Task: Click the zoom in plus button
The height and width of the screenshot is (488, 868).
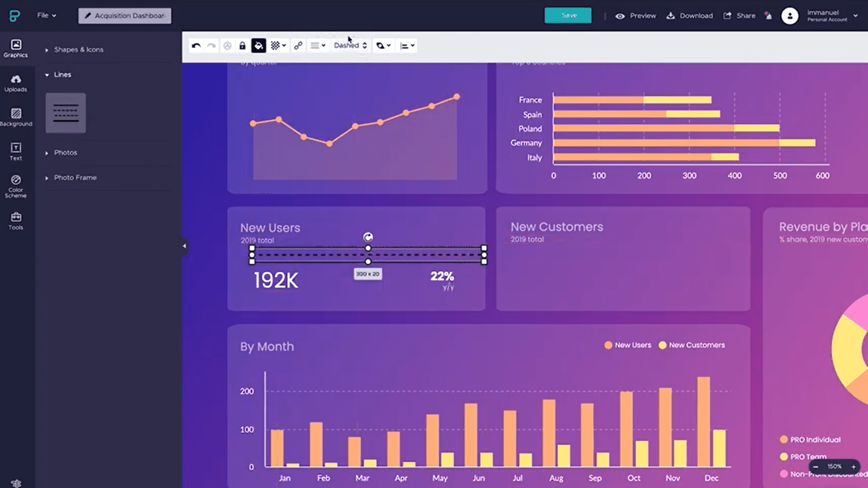Action: pos(854,467)
